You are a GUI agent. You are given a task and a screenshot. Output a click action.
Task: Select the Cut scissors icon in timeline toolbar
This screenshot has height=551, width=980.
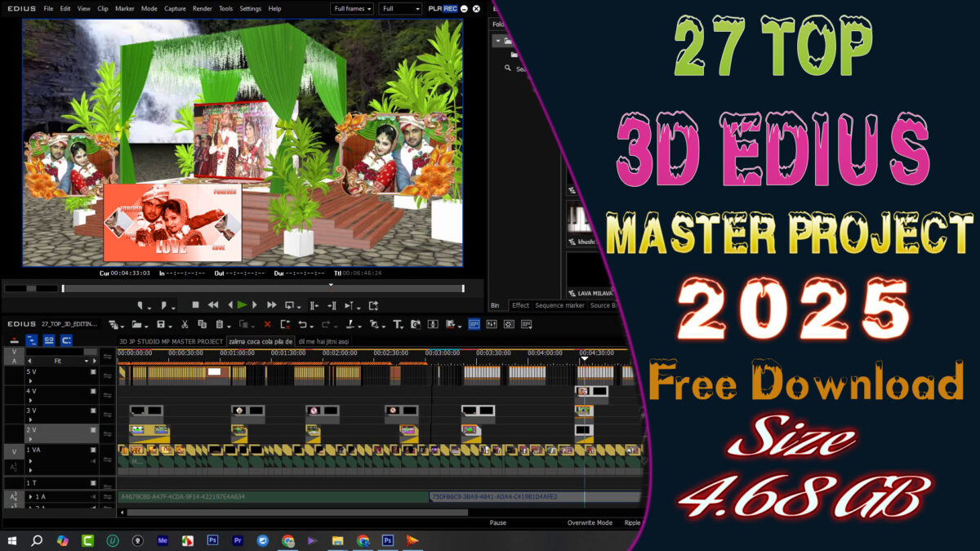click(186, 325)
